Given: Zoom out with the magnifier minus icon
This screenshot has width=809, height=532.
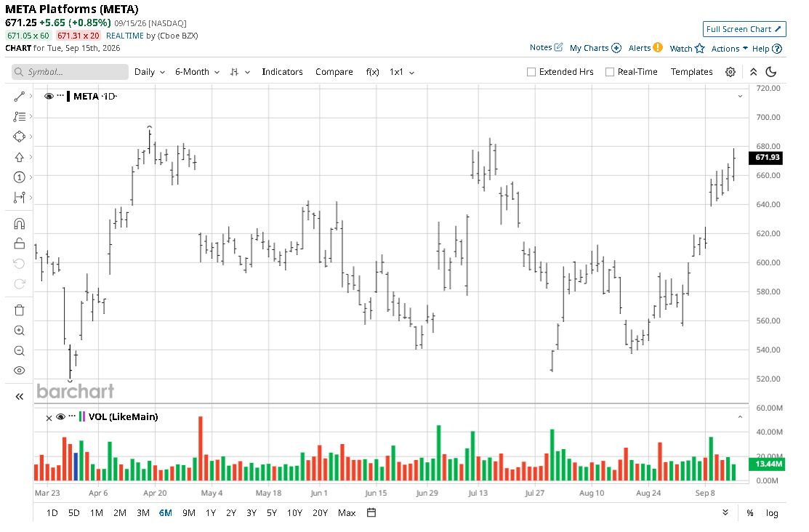Looking at the screenshot, I should tap(19, 351).
